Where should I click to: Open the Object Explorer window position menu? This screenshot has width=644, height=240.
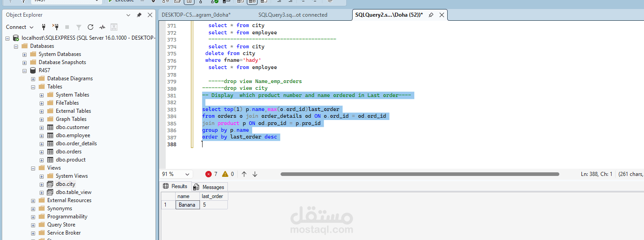(x=129, y=15)
